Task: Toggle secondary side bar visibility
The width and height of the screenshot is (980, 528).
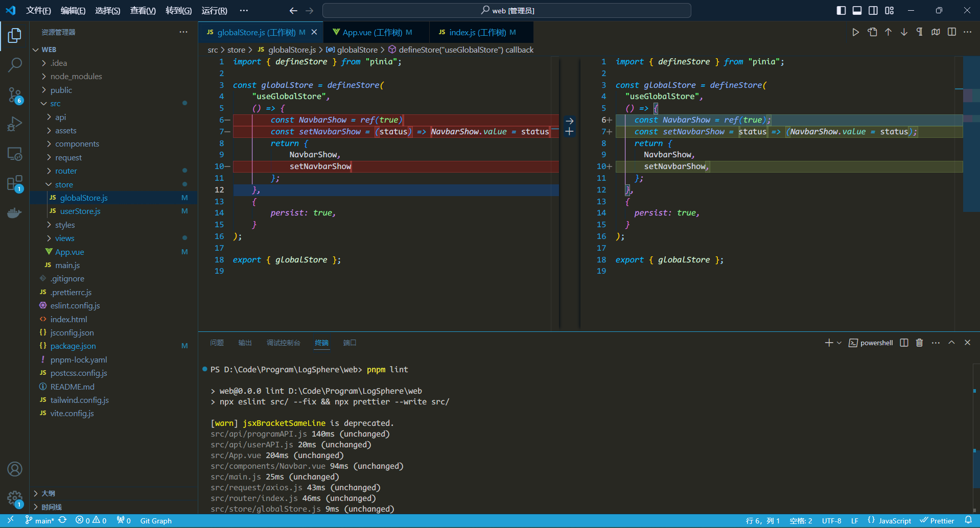Action: pyautogui.click(x=873, y=10)
